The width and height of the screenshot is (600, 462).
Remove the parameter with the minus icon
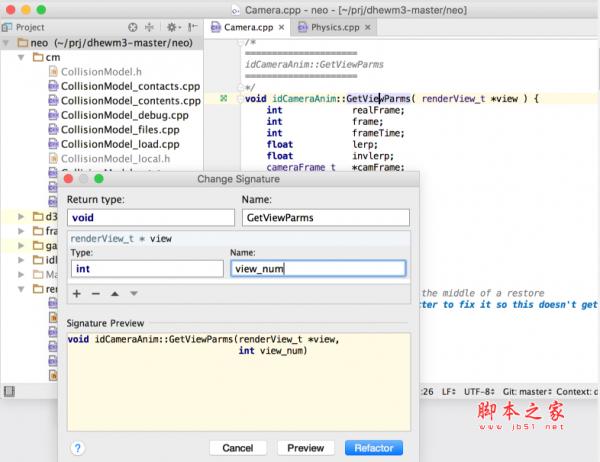tap(96, 293)
